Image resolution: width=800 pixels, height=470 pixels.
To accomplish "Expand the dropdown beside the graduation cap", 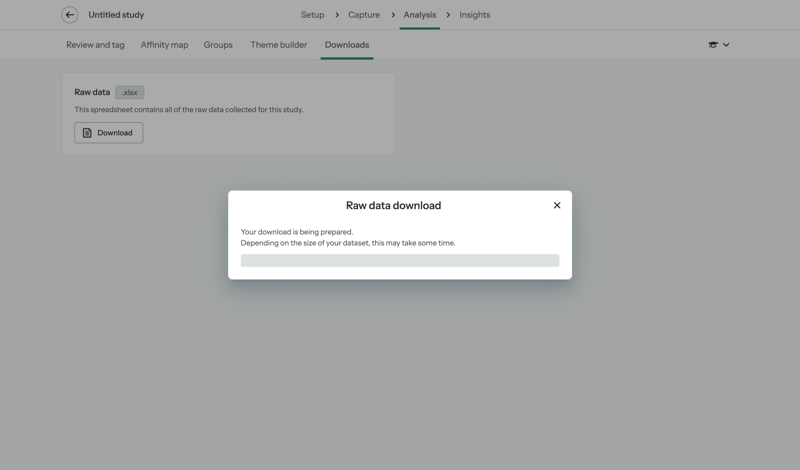I will tap(726, 45).
